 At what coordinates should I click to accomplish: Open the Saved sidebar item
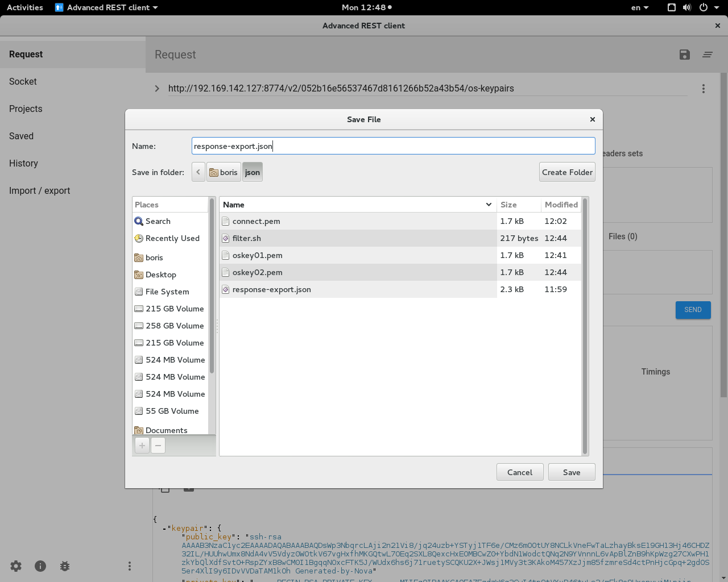(73, 136)
